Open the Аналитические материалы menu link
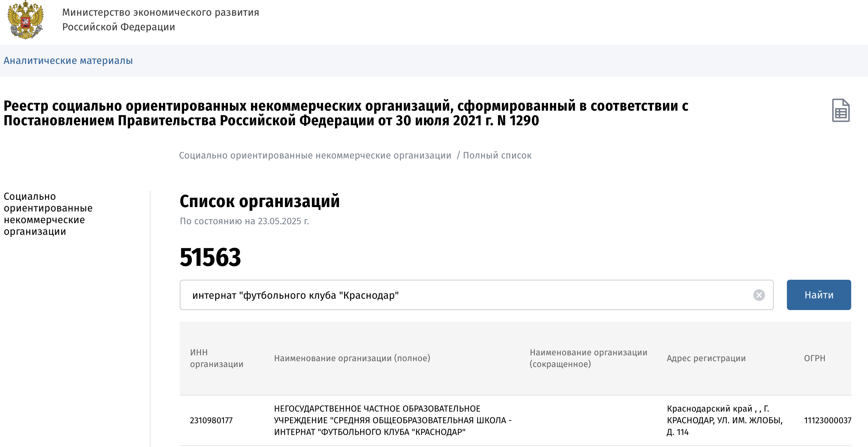The width and height of the screenshot is (868, 447). tap(68, 61)
